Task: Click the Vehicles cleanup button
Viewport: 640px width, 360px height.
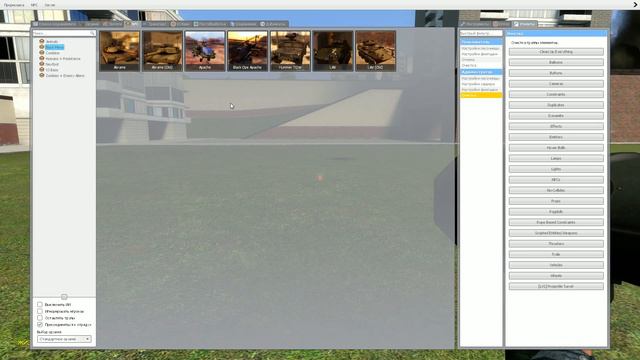Action: pyautogui.click(x=556, y=265)
